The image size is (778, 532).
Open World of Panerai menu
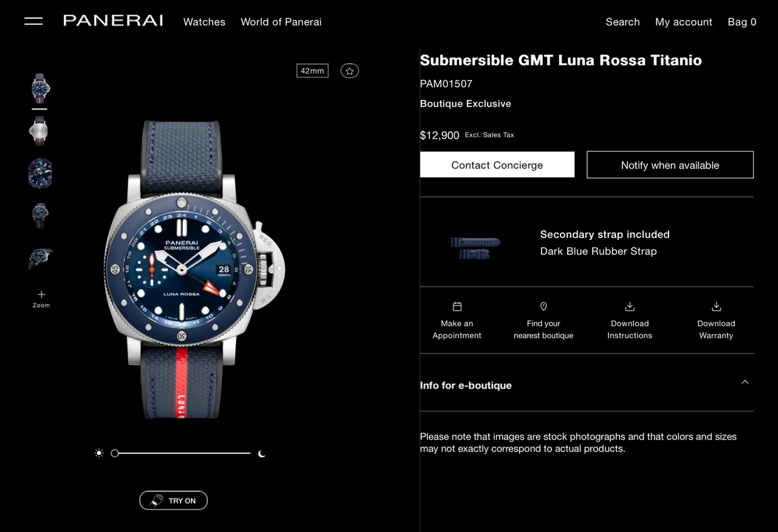[x=281, y=22]
